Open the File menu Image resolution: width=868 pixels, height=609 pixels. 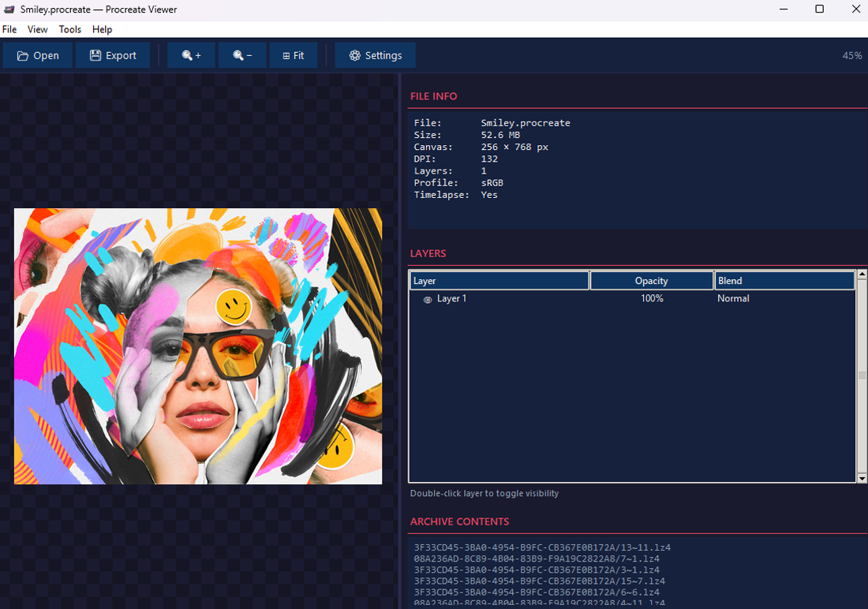coord(9,29)
